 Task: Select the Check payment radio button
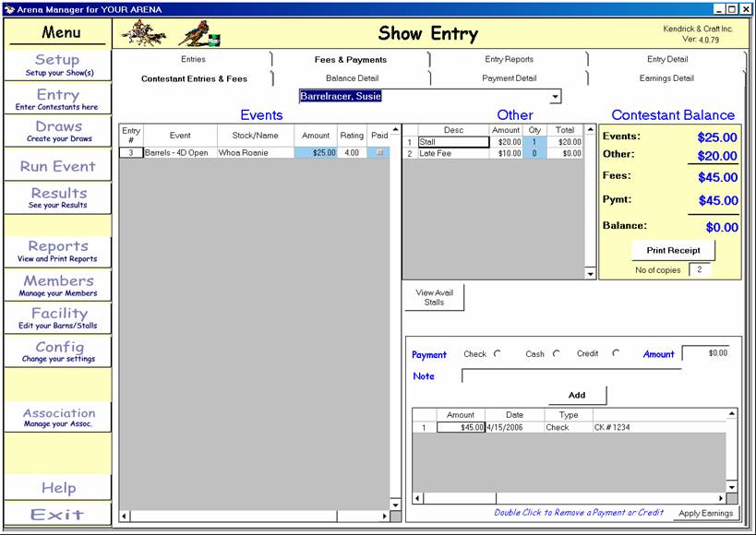pos(498,354)
